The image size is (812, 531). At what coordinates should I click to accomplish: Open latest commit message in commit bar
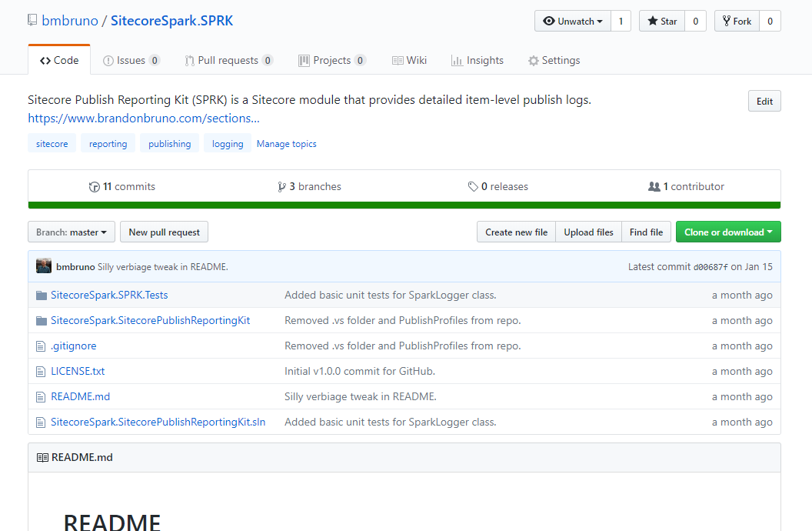pyautogui.click(x=162, y=267)
